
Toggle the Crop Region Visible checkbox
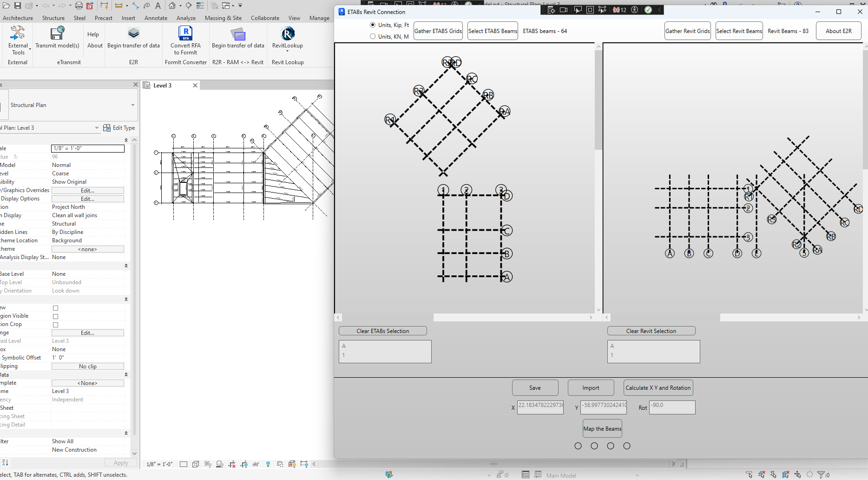pyautogui.click(x=56, y=316)
